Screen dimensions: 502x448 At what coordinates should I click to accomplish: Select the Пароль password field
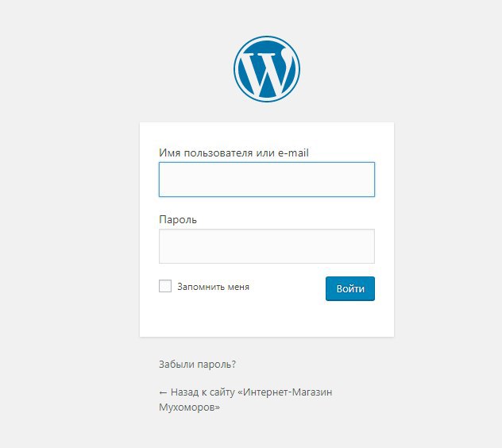267,246
